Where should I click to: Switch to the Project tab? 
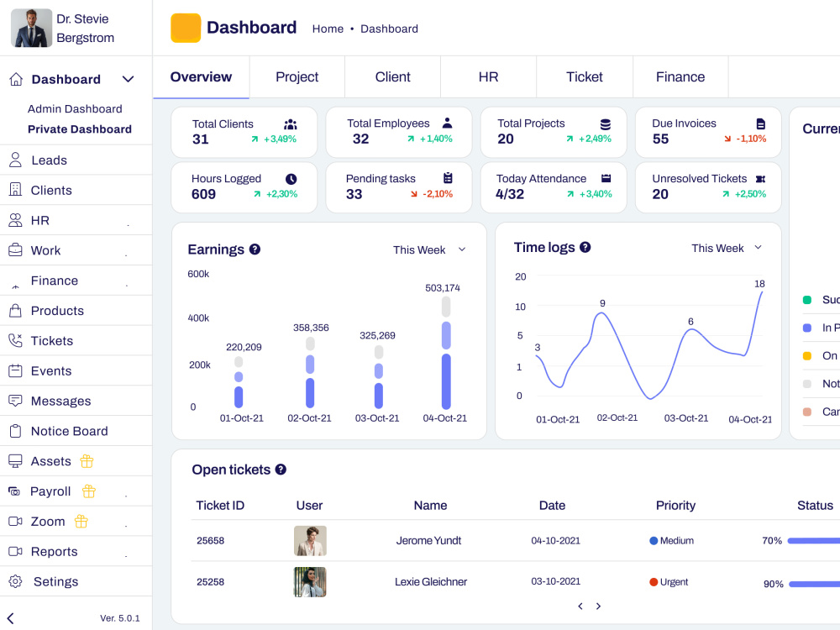[x=297, y=77]
